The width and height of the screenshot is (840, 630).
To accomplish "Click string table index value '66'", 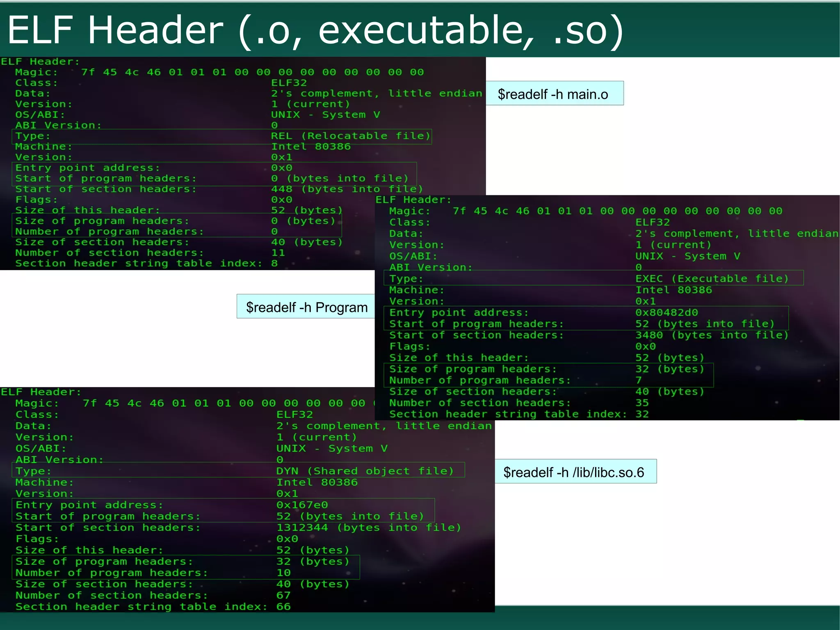I will click(283, 606).
